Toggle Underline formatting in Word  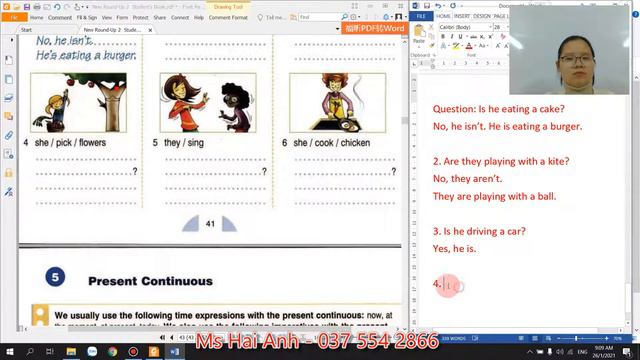(x=460, y=37)
